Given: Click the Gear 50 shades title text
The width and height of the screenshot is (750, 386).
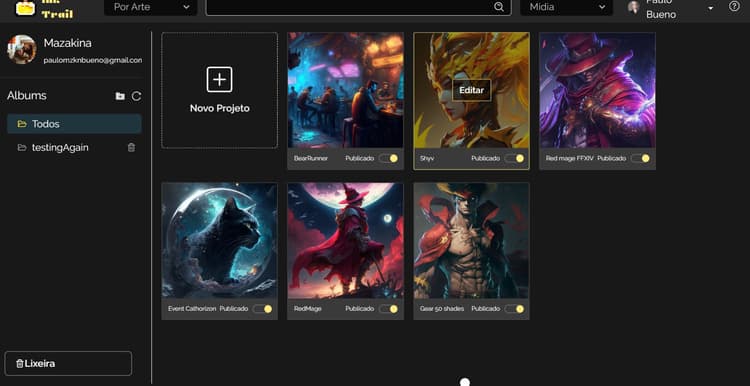Looking at the screenshot, I should [x=442, y=309].
